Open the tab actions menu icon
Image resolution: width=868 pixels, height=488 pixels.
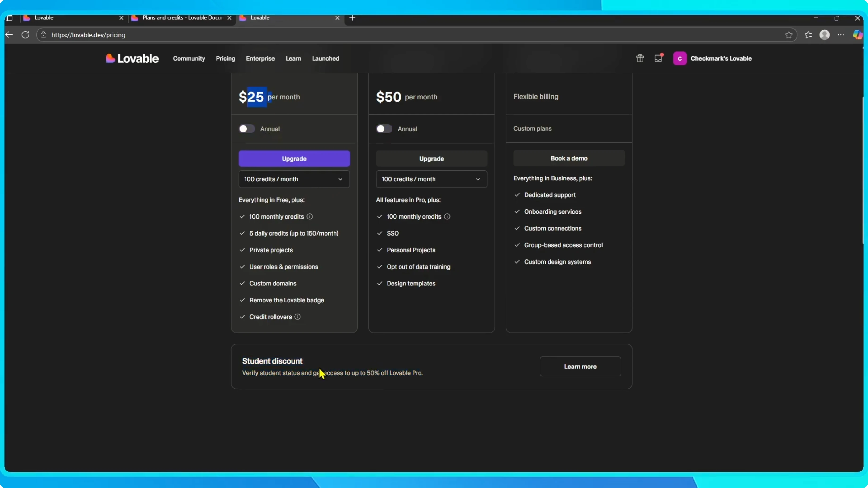pyautogui.click(x=9, y=18)
